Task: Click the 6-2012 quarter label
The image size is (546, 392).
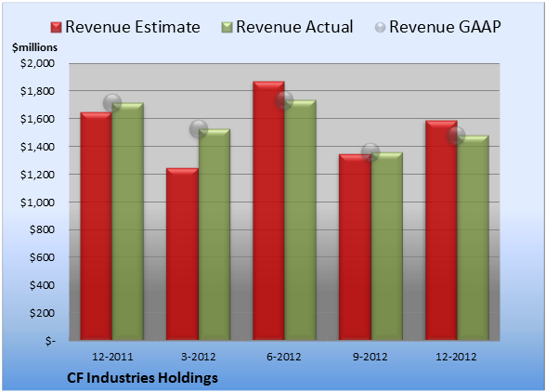Action: point(284,357)
